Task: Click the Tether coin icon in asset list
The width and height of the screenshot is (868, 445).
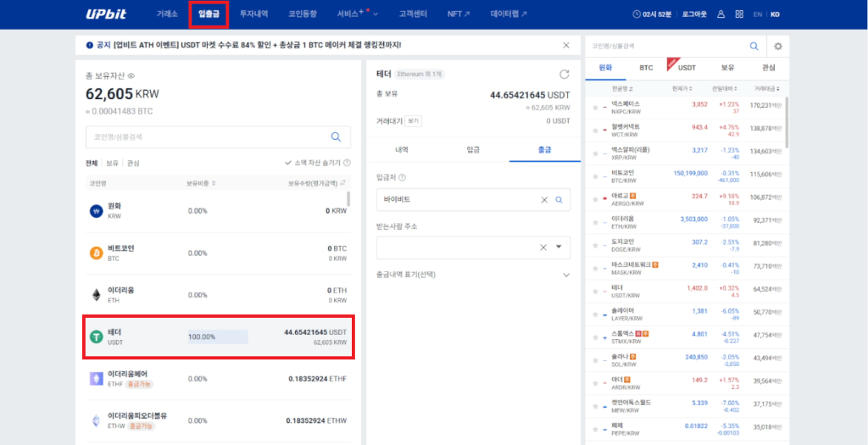Action: (97, 337)
